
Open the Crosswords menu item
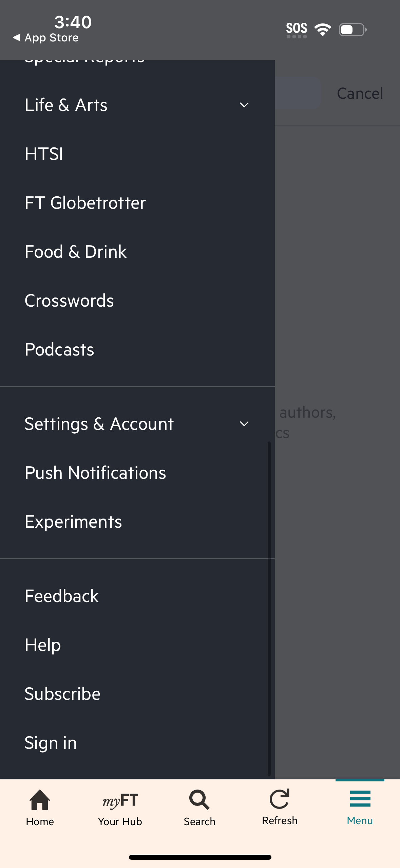click(x=69, y=301)
